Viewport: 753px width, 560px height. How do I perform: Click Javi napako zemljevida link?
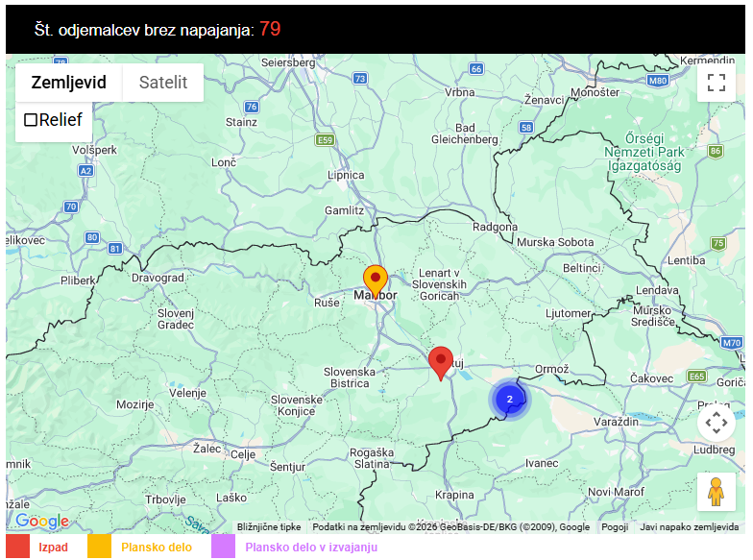pyautogui.click(x=689, y=526)
